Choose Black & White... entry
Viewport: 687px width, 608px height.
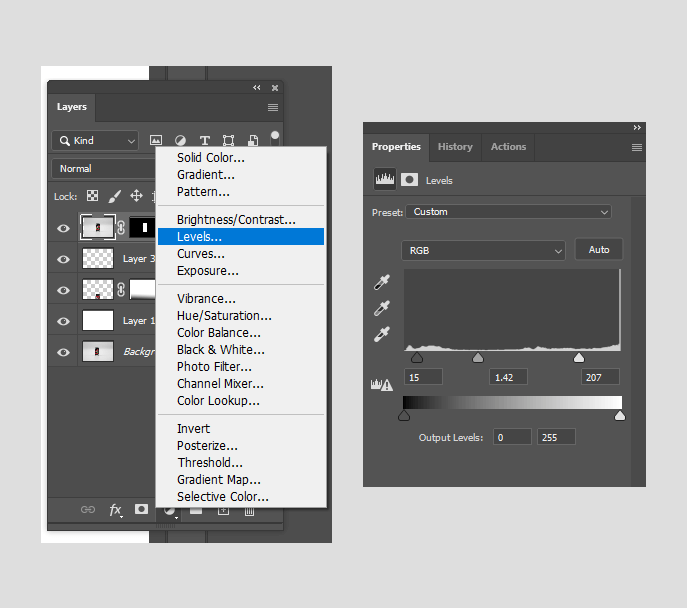[241, 350]
